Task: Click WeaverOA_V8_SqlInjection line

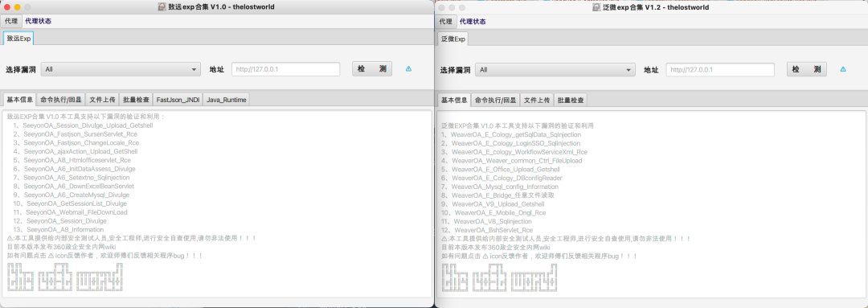Action: tap(486, 221)
